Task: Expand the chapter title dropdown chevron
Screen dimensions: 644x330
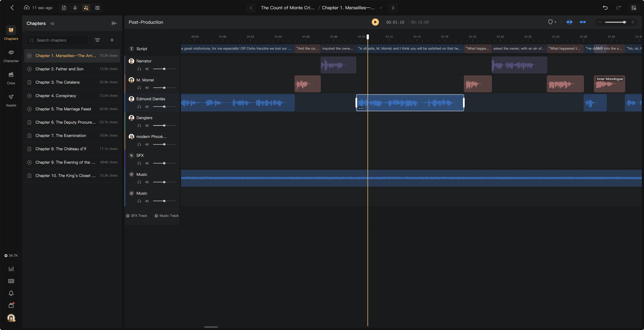Action: [x=381, y=8]
